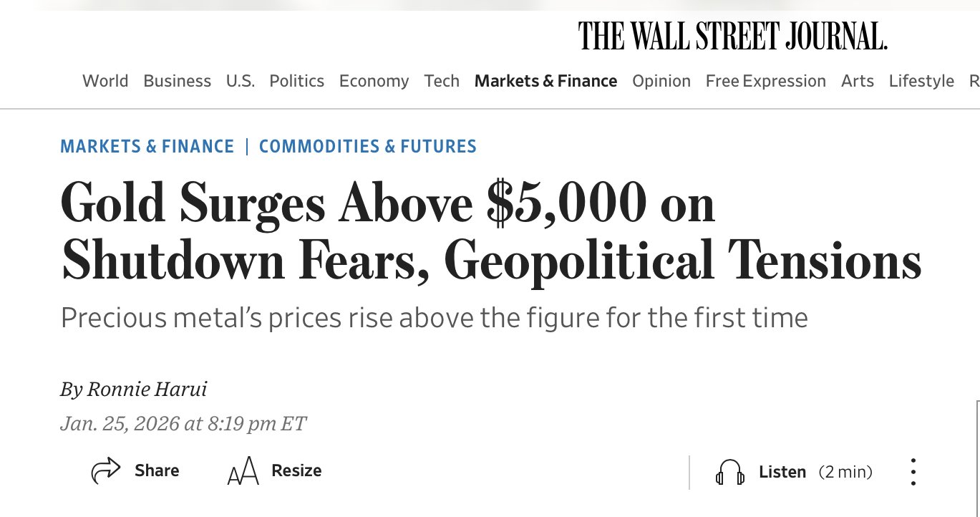Select Politics in the navigation bar
The width and height of the screenshot is (980, 517).
[x=296, y=81]
